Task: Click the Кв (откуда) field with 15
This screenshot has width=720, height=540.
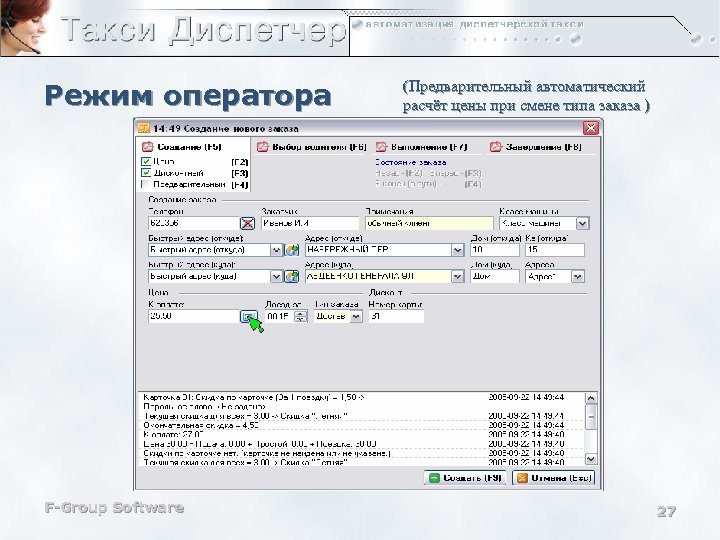Action: (x=555, y=250)
